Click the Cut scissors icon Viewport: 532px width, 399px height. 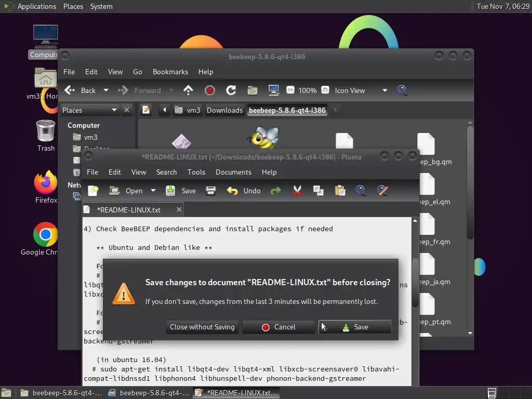coord(297,191)
